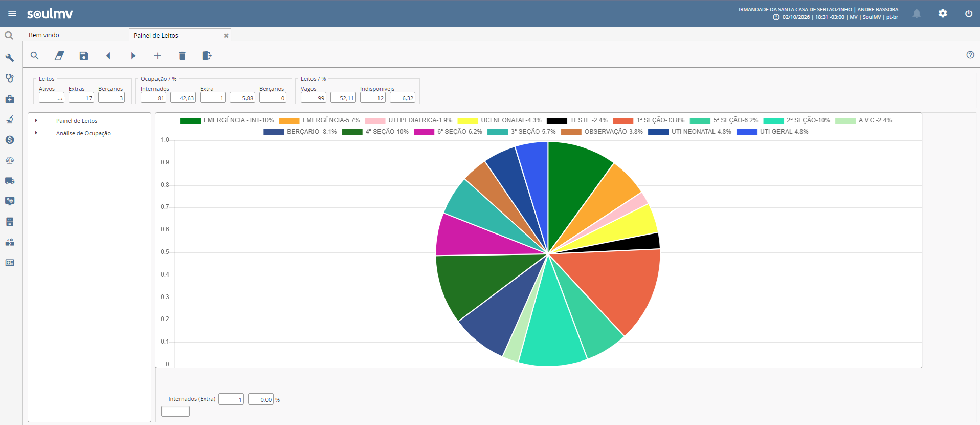Open the wrench tools sidebar icon
Image resolution: width=980 pixels, height=425 pixels.
tap(10, 58)
